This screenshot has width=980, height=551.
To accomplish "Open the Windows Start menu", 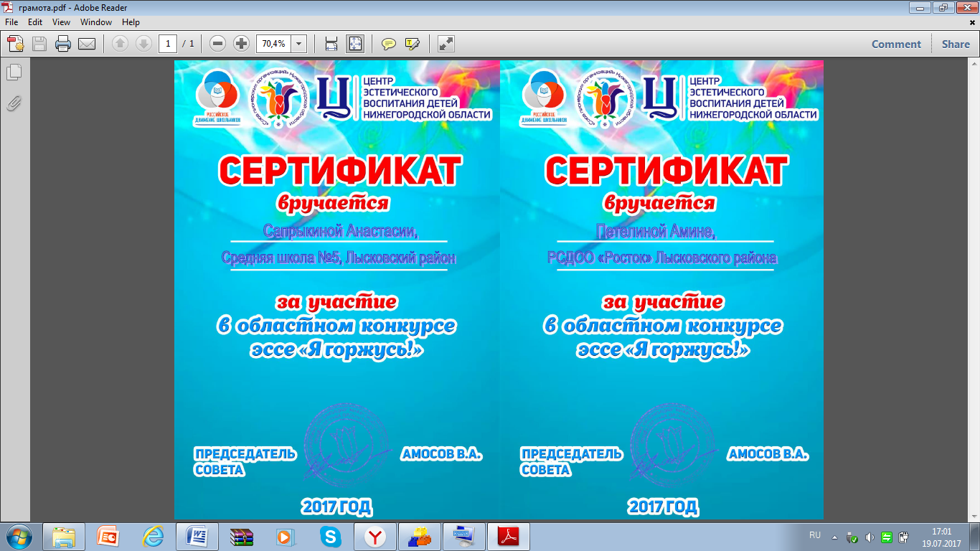I will pyautogui.click(x=19, y=536).
